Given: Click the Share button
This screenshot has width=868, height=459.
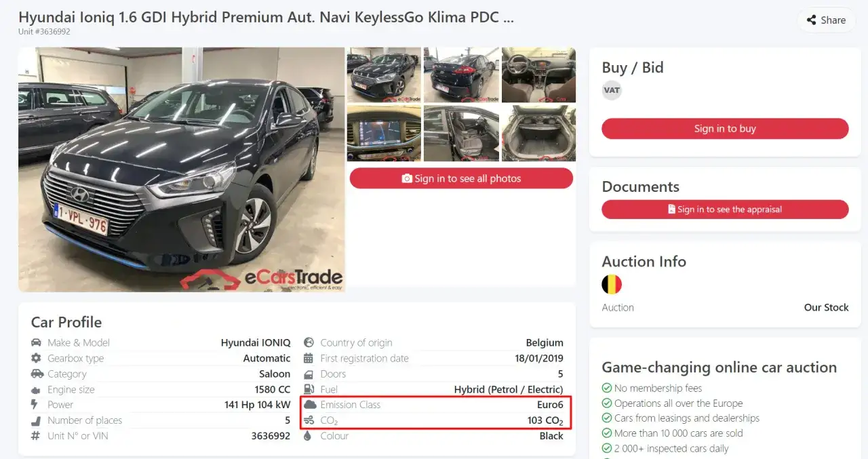Looking at the screenshot, I should click(825, 20).
